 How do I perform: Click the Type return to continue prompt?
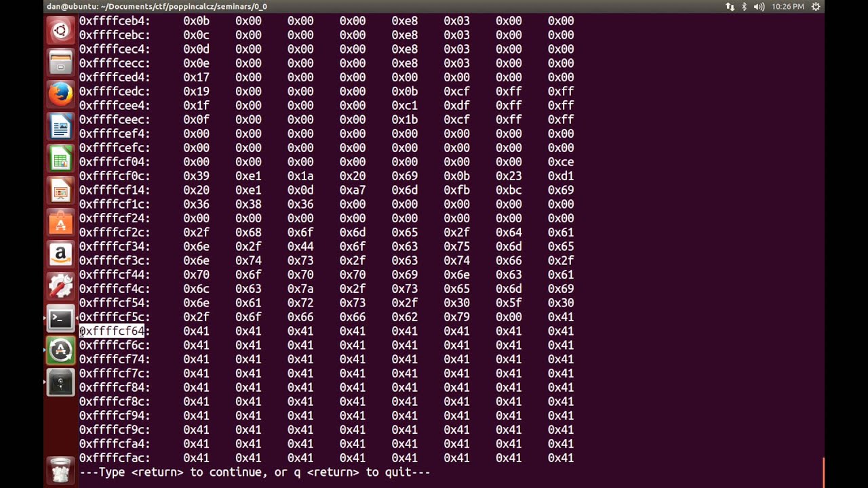255,472
